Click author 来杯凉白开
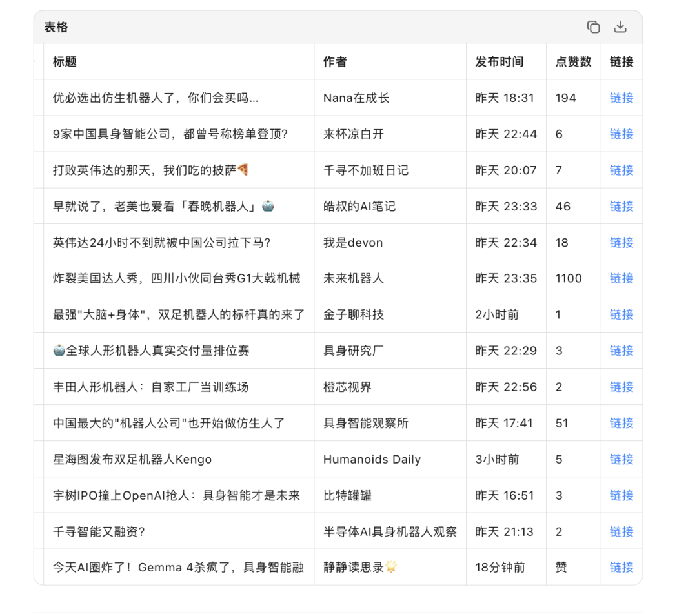This screenshot has width=697, height=616. (x=354, y=134)
